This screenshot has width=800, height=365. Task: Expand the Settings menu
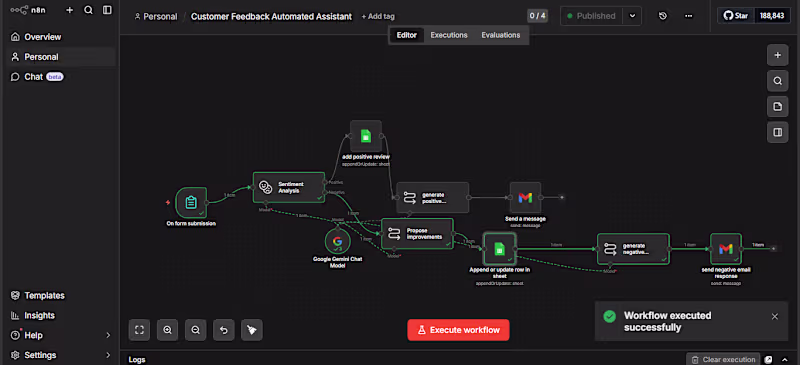61,355
